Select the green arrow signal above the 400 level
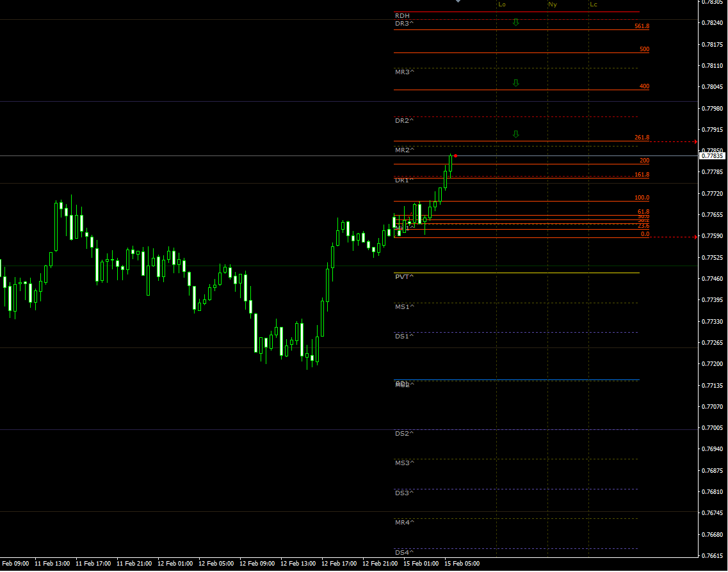This screenshot has width=728, height=572. click(x=516, y=82)
